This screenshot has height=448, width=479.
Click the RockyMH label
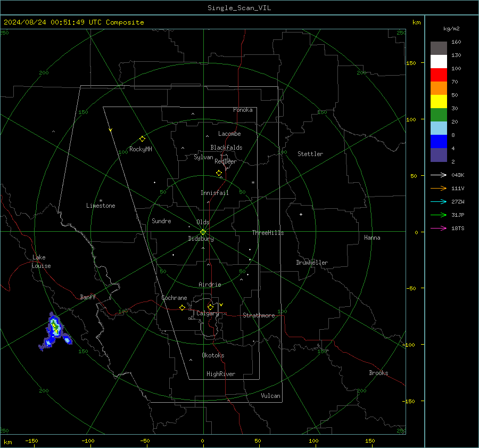(141, 149)
